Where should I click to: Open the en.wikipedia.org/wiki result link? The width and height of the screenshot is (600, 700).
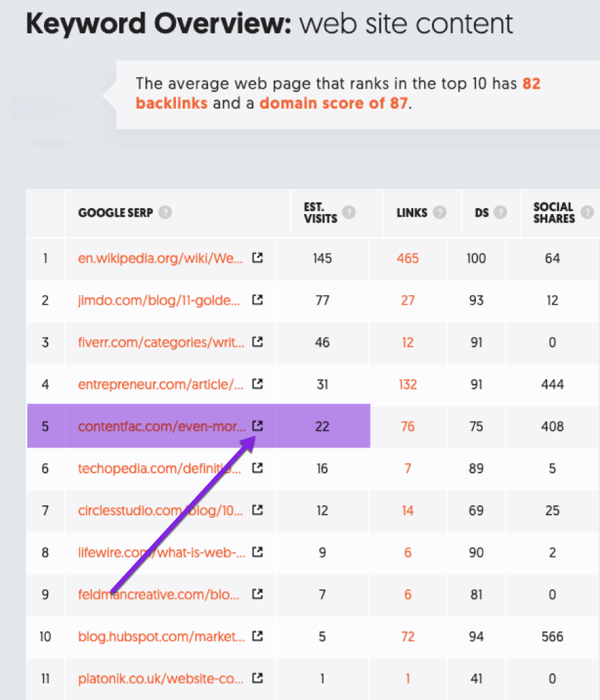160,258
